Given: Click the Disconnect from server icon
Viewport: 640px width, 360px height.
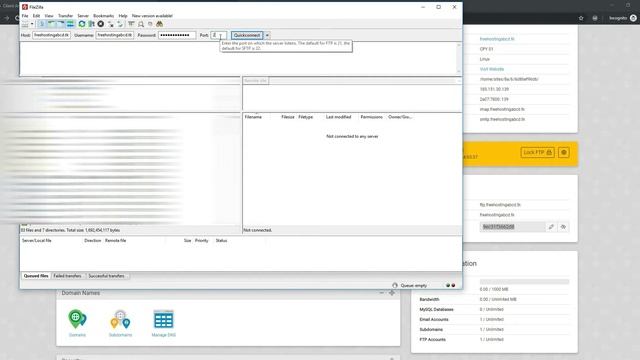Looking at the screenshot, I should tap(111, 24).
